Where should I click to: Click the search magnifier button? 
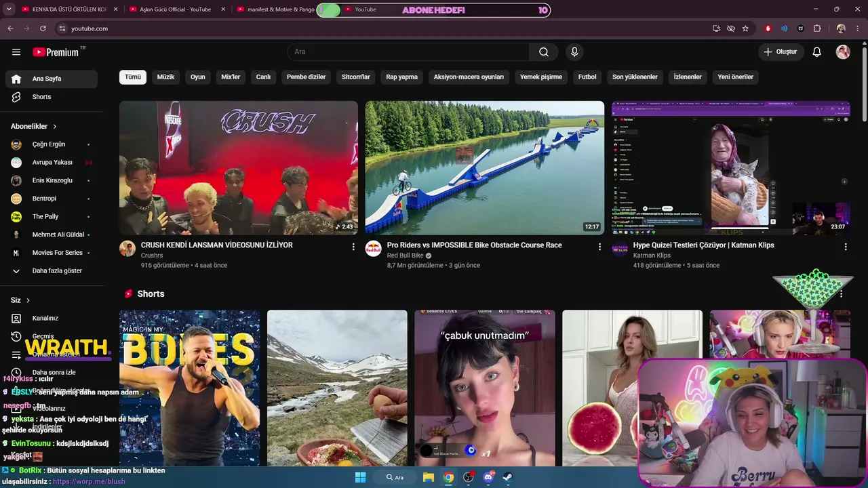[x=544, y=52]
